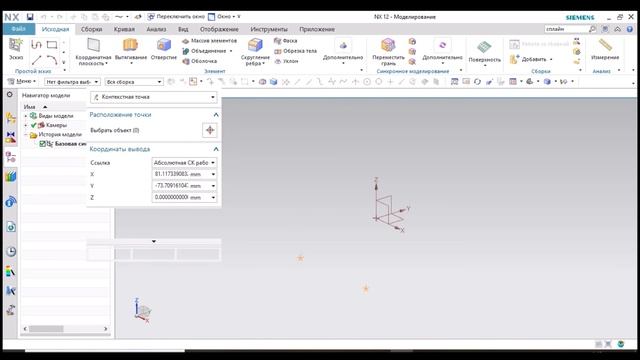Click Уклон draft command
The height and width of the screenshot is (360, 640).
(286, 61)
